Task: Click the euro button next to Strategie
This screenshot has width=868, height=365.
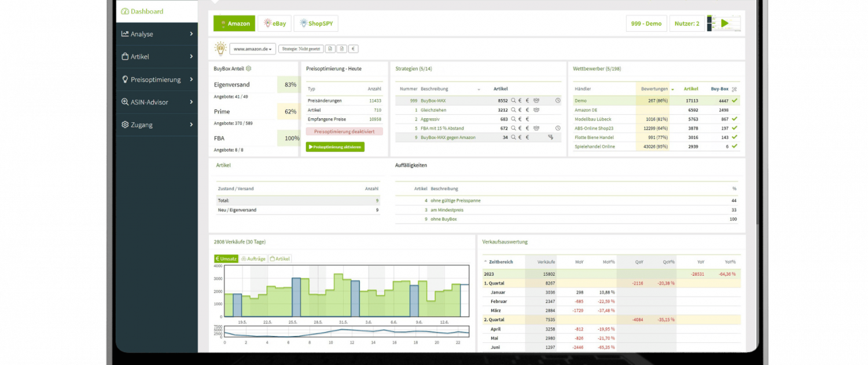Action: coord(354,49)
